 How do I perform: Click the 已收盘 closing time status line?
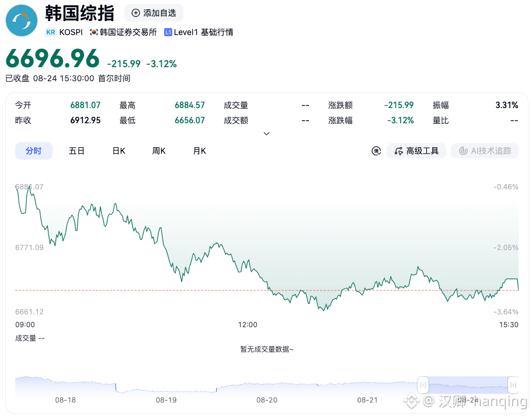coord(68,78)
